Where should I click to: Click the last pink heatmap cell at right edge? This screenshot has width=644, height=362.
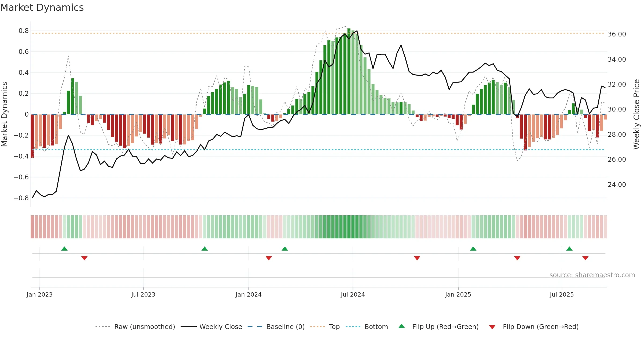coord(605,227)
